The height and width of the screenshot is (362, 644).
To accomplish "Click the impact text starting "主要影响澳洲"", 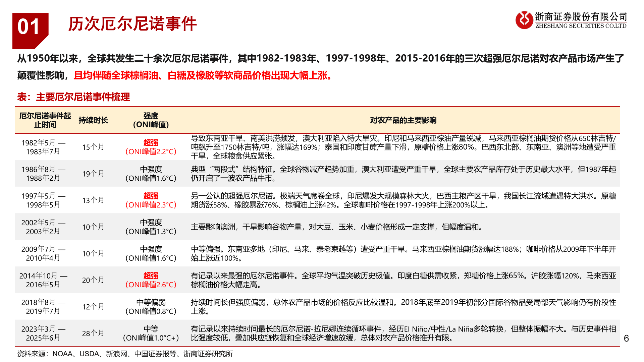I will (x=337, y=227).
